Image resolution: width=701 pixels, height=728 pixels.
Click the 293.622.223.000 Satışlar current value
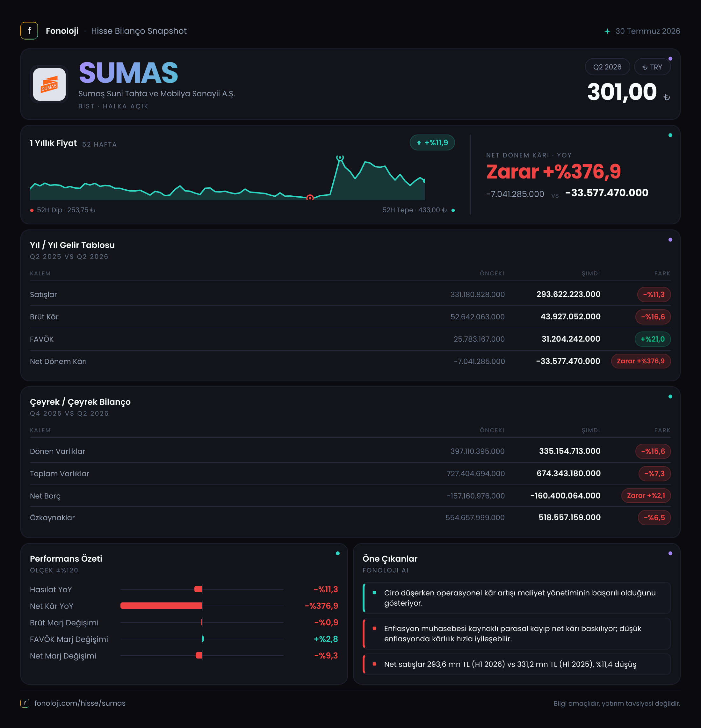point(568,294)
